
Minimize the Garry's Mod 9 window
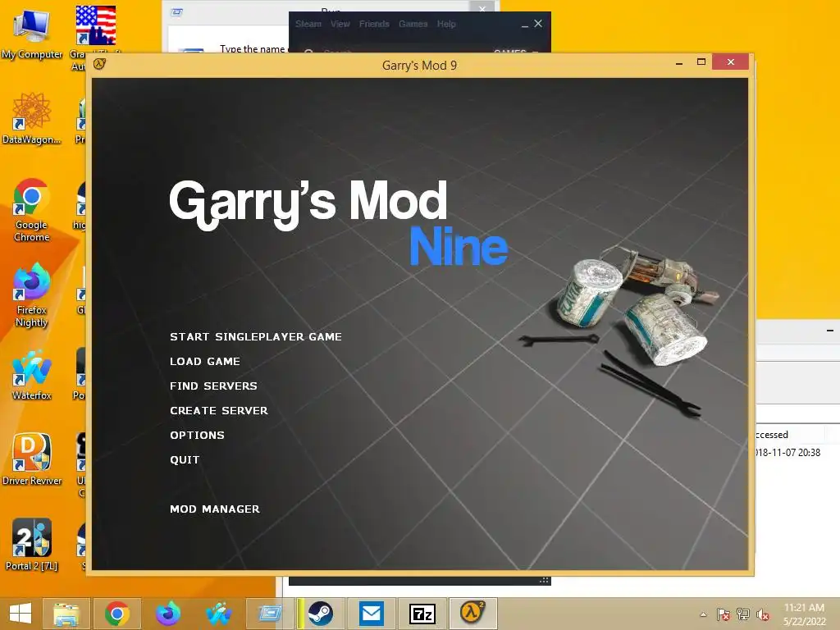pyautogui.click(x=679, y=62)
